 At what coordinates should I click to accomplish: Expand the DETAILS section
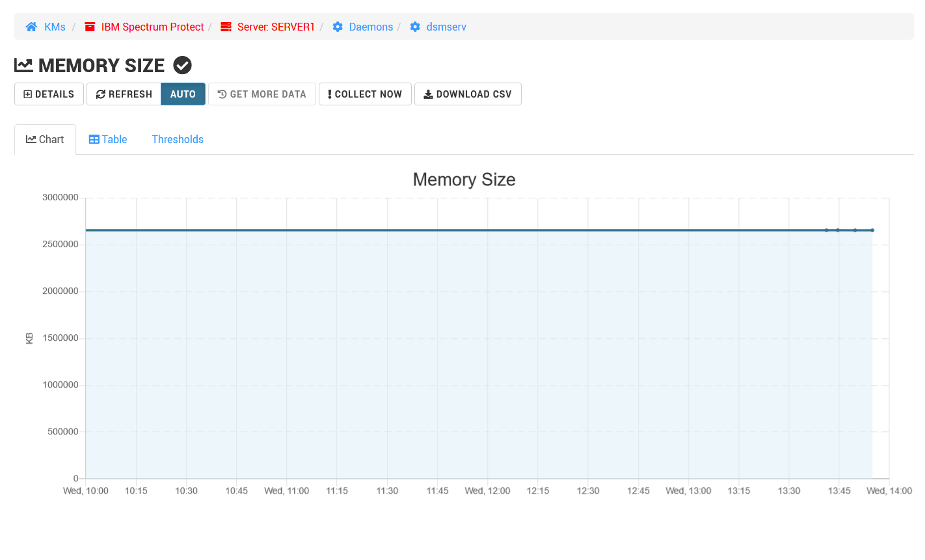48,94
